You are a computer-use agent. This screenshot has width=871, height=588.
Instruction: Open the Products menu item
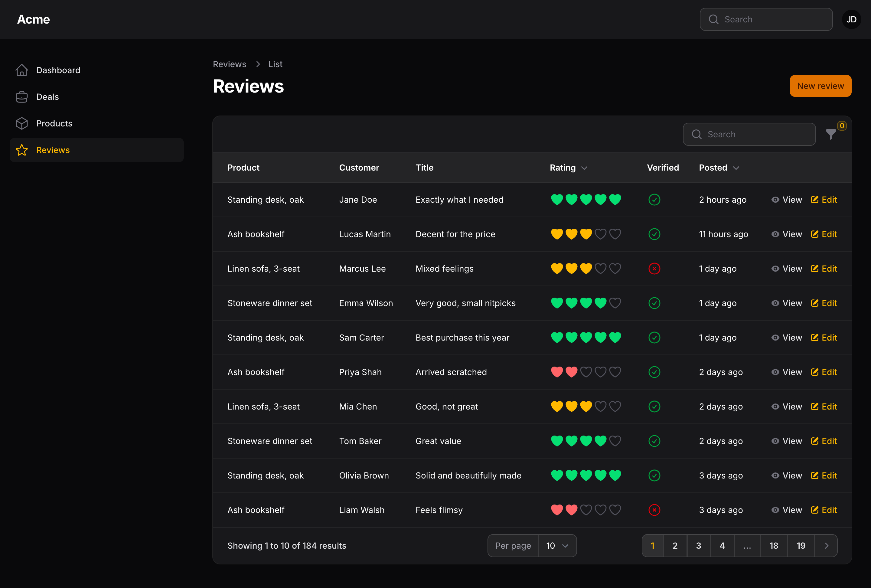coord(97,123)
